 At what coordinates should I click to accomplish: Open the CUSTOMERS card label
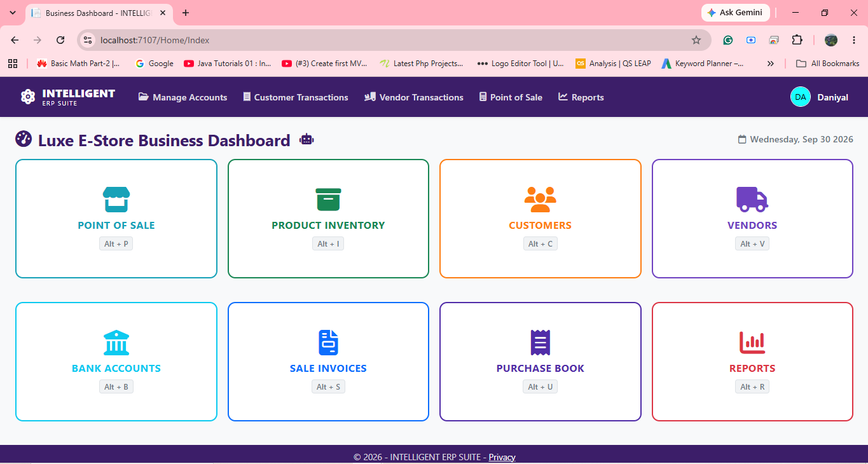(540, 225)
